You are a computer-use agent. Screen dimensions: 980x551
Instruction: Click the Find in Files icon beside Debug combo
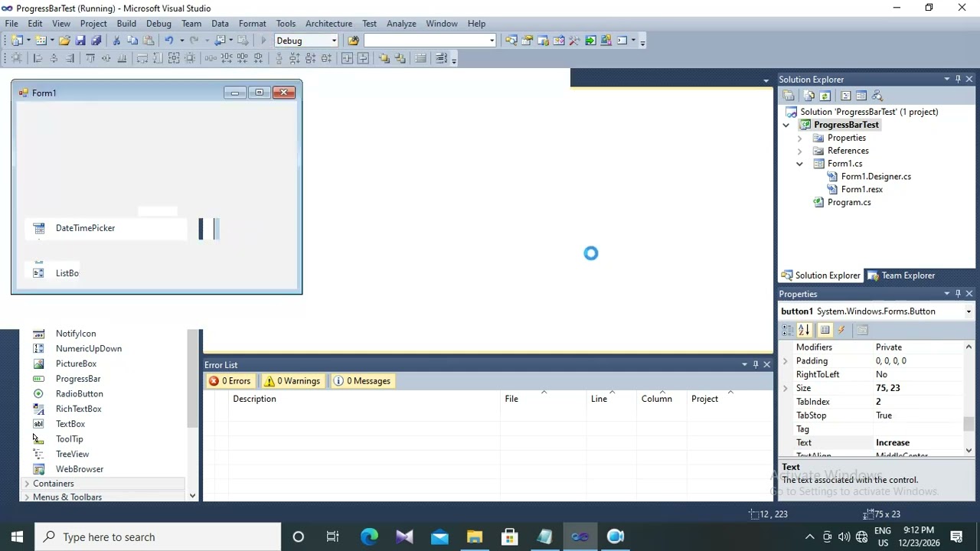(353, 41)
